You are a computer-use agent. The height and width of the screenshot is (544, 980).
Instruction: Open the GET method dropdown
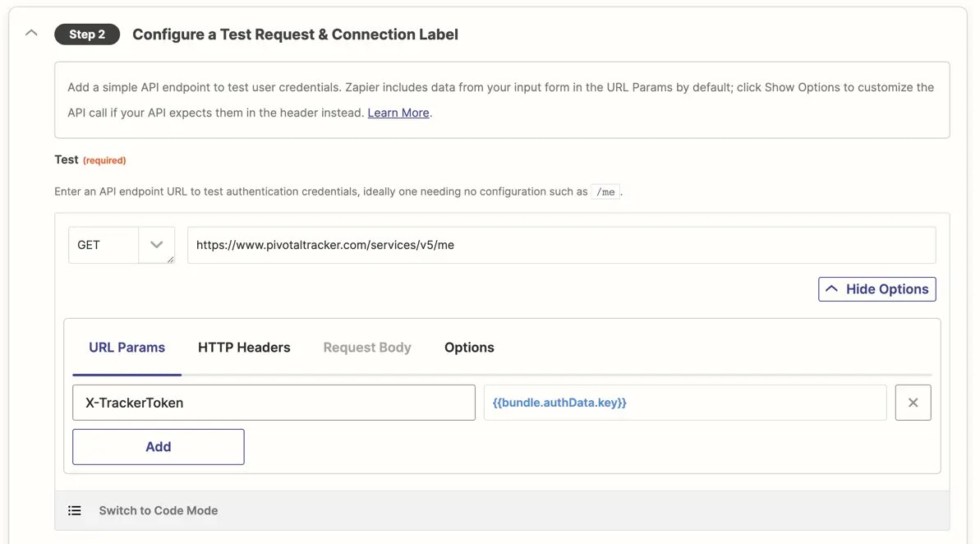122,245
